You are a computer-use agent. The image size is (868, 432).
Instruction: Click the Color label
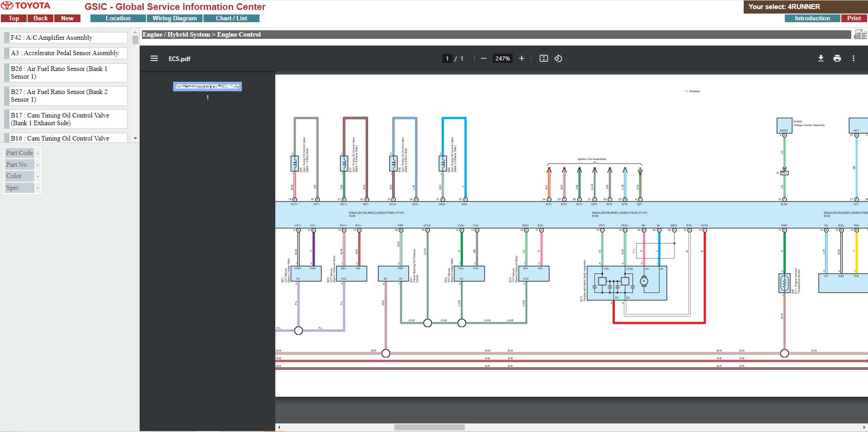pyautogui.click(x=19, y=176)
